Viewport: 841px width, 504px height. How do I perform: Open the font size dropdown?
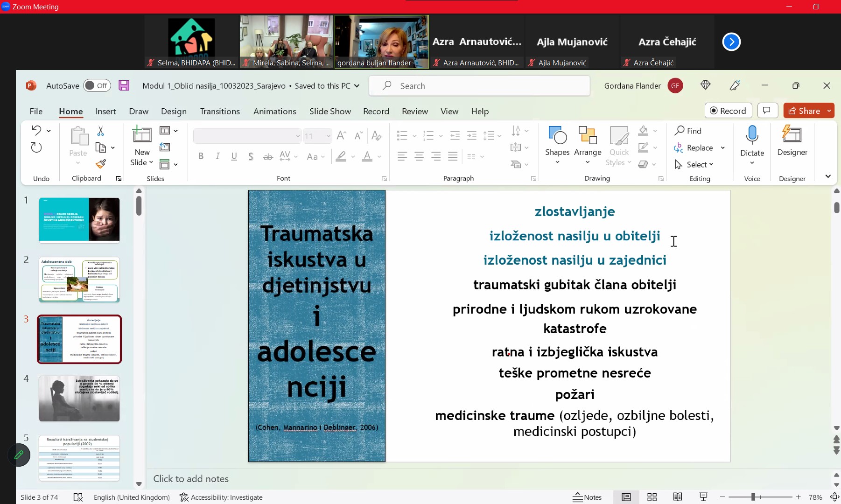tap(328, 136)
